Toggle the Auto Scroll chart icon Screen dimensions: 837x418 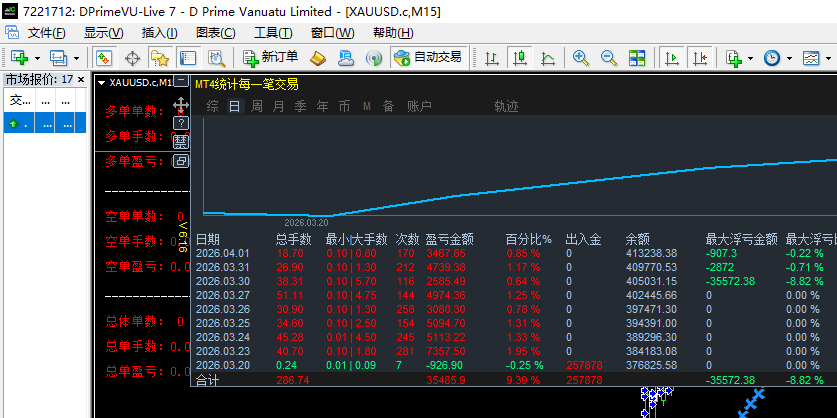tap(672, 58)
